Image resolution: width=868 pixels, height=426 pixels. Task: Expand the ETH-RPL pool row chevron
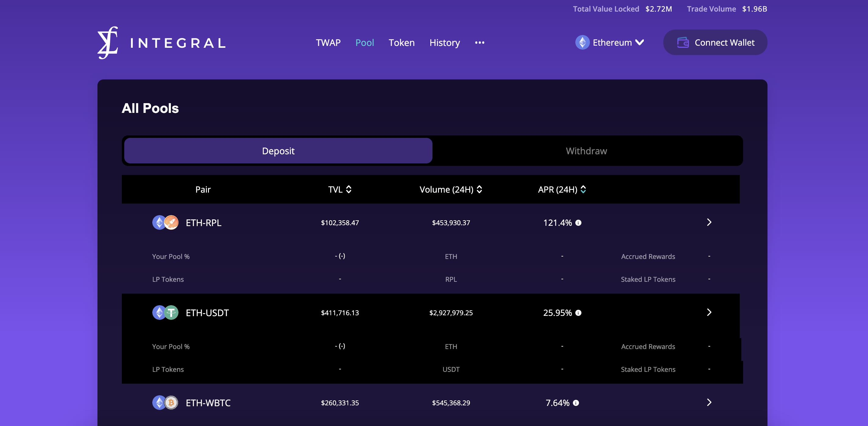click(709, 222)
